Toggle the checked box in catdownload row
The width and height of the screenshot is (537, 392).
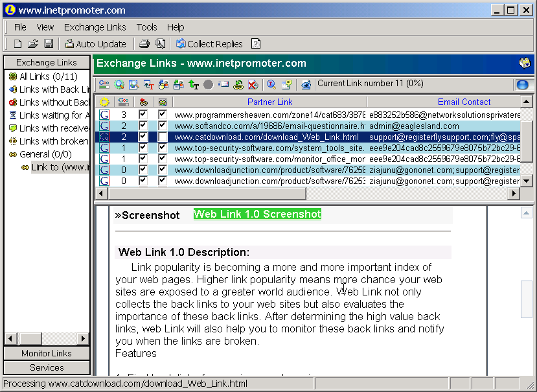(143, 136)
